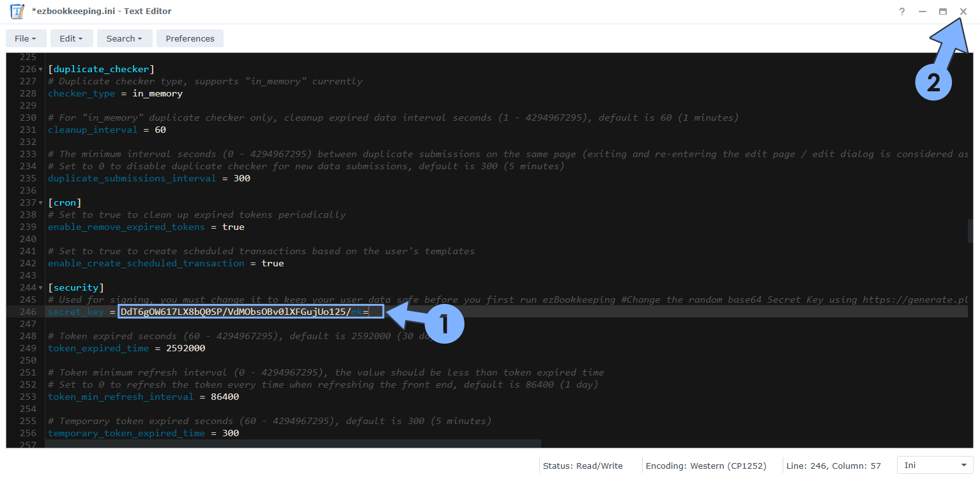Fold the [security] section at line 244

click(41, 288)
